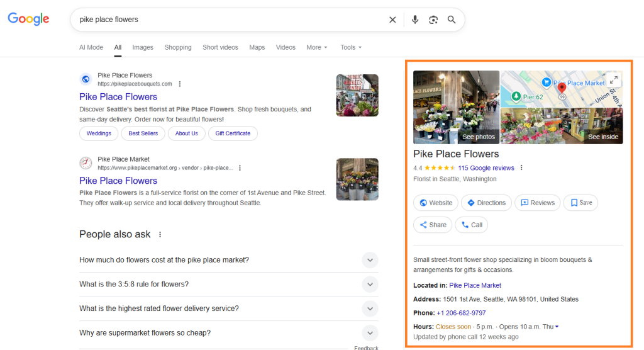Switch to Images tab
The width and height of the screenshot is (644, 350).
tap(143, 47)
